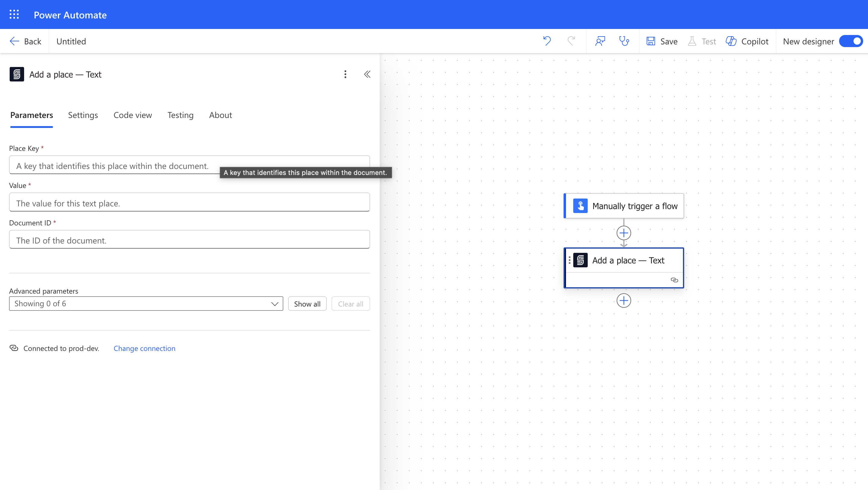Image resolution: width=868 pixels, height=490 pixels.
Task: Click the more options vertical ellipsis
Action: coord(345,74)
